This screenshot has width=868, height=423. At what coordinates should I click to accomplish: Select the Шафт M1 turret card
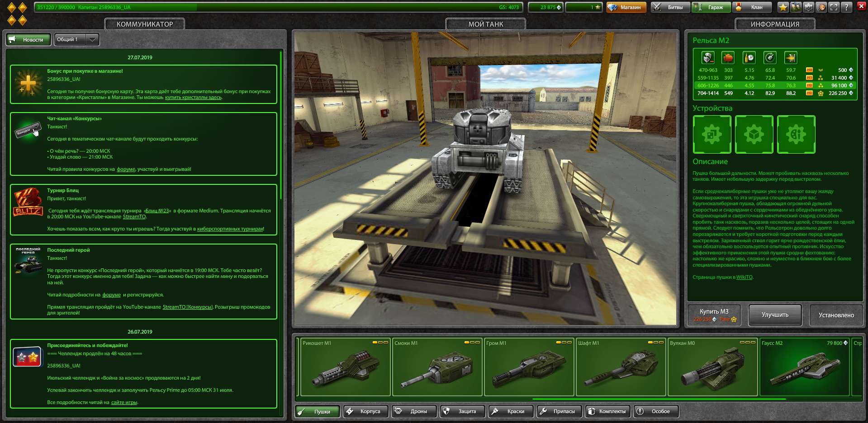click(621, 367)
